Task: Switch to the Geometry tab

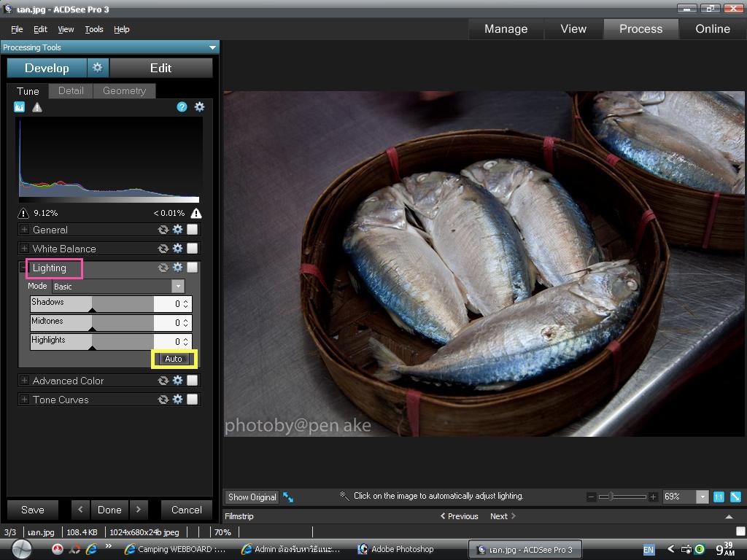Action: (x=124, y=91)
